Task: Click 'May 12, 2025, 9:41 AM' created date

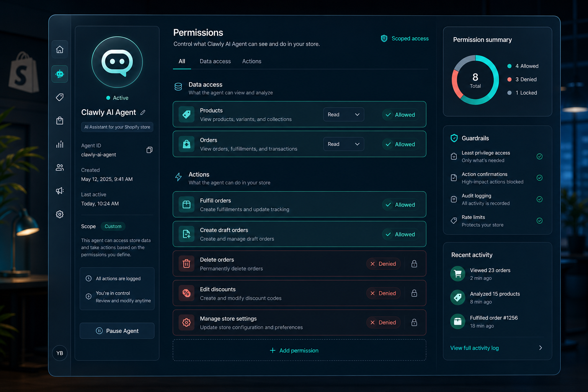Action: (x=107, y=179)
